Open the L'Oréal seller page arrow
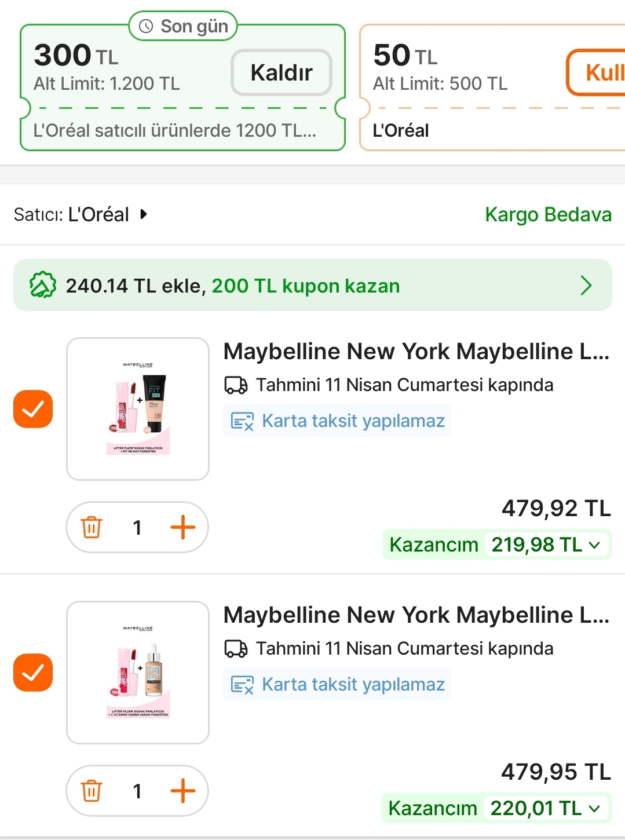 144,214
